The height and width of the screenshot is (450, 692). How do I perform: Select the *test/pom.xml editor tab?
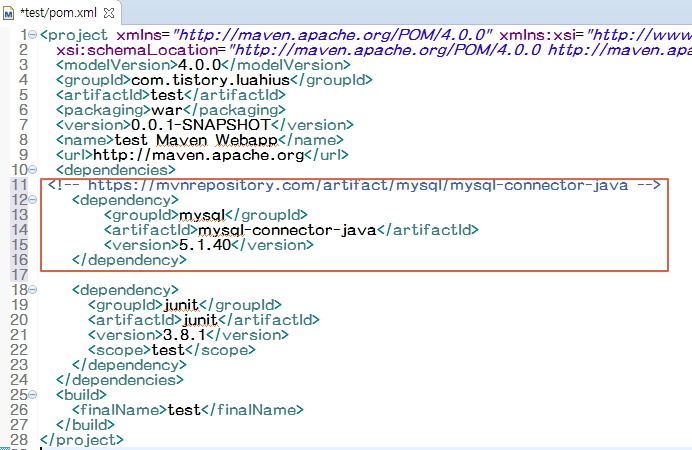pyautogui.click(x=60, y=12)
